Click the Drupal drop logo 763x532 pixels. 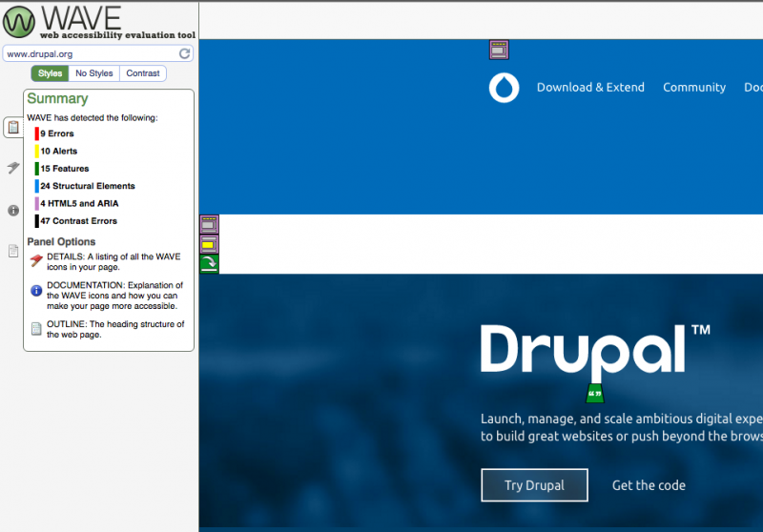click(505, 88)
